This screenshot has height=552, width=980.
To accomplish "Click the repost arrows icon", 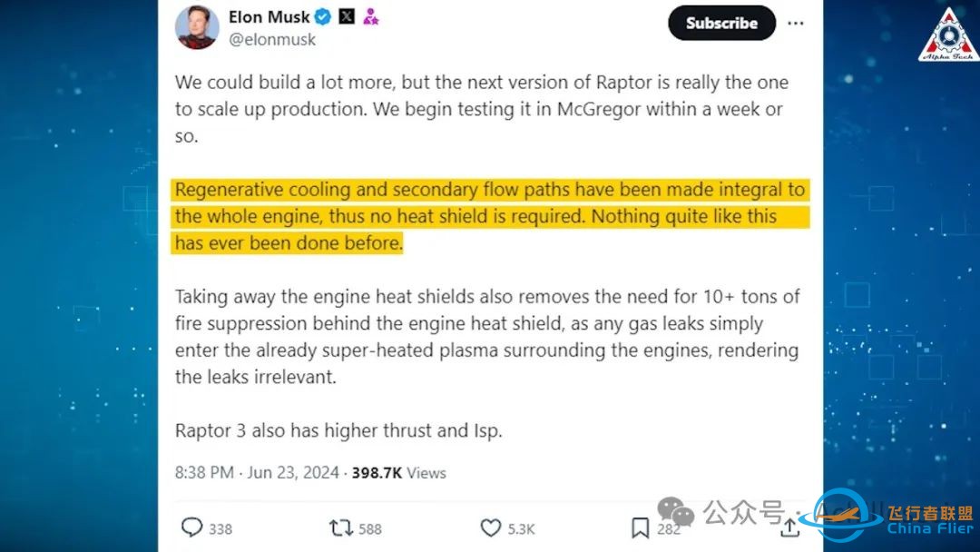I will tap(341, 527).
